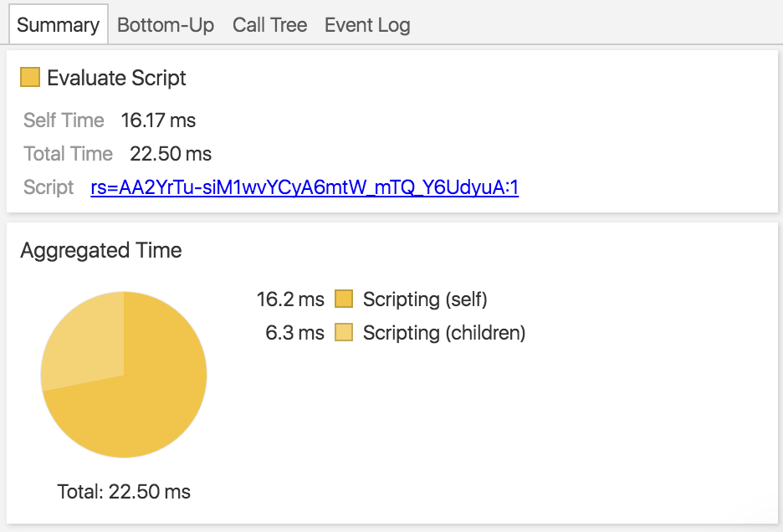Click the Scripting (self) legend label
Screen dimensions: 783x532
(x=424, y=299)
